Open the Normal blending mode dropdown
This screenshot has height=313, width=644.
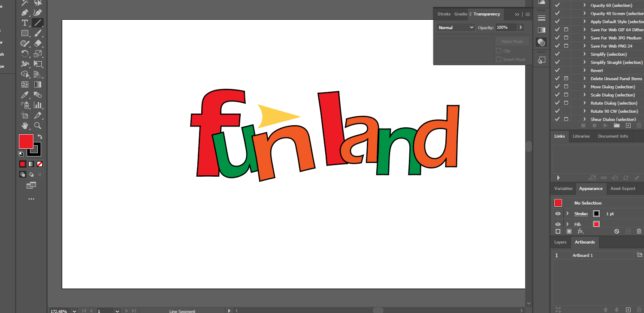tap(455, 27)
